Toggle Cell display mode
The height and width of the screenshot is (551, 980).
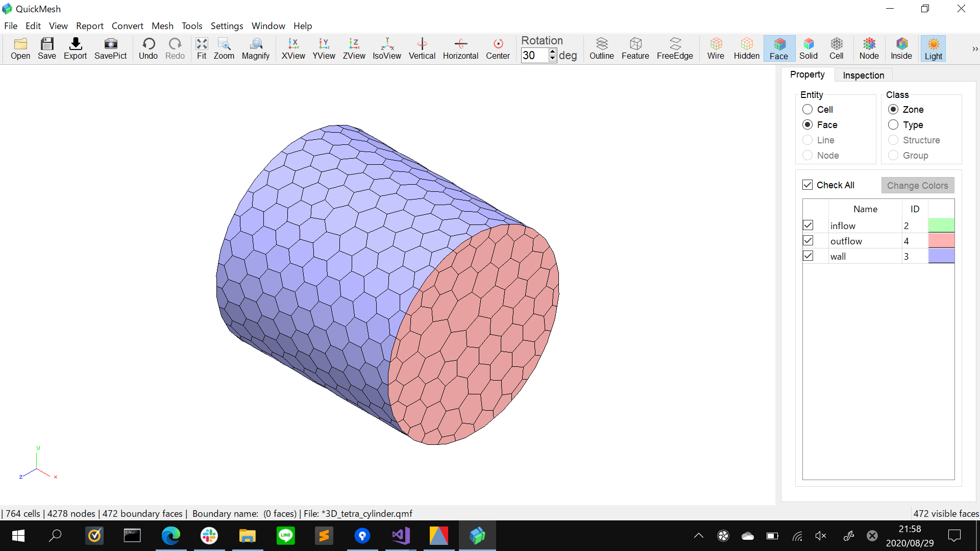[x=837, y=48]
